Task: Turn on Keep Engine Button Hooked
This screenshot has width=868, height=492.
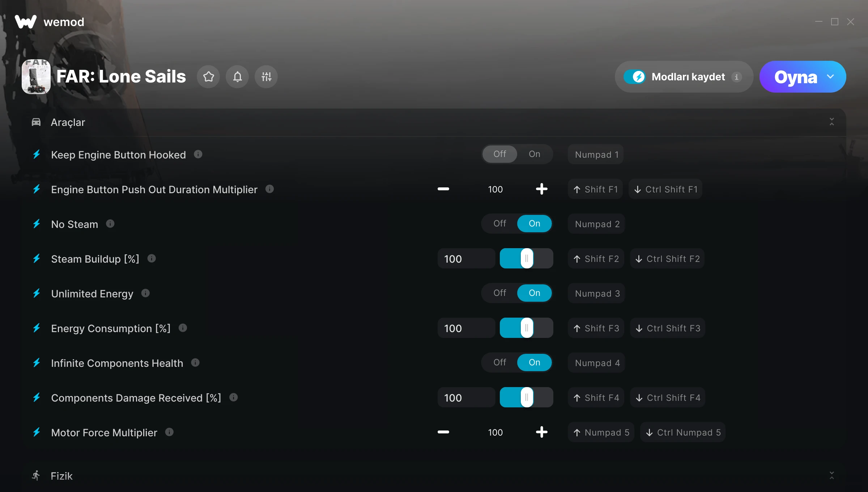Action: (535, 154)
